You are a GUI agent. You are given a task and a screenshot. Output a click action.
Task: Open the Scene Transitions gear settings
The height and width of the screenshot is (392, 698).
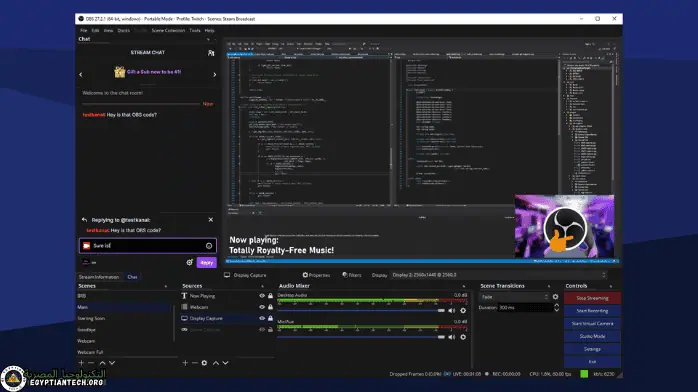[x=555, y=297]
